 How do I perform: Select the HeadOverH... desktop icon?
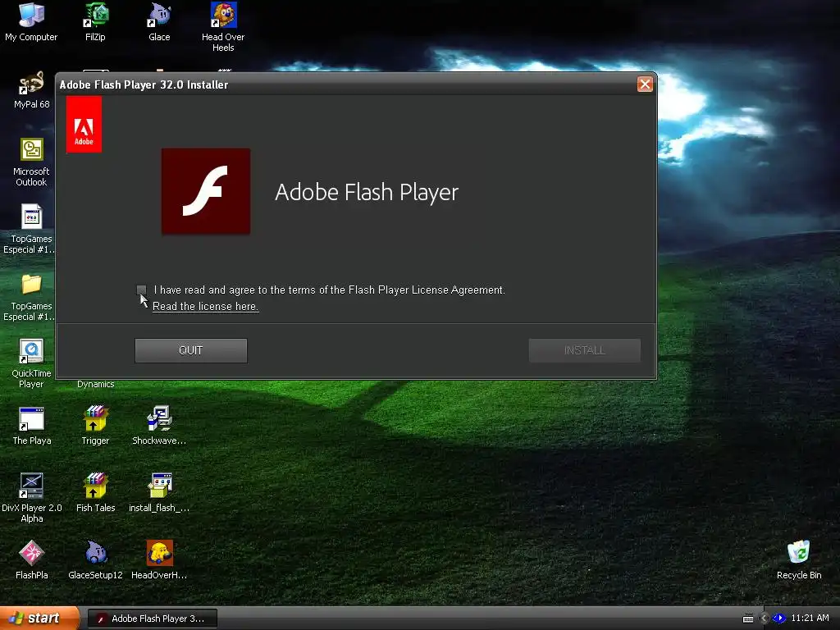(x=159, y=560)
